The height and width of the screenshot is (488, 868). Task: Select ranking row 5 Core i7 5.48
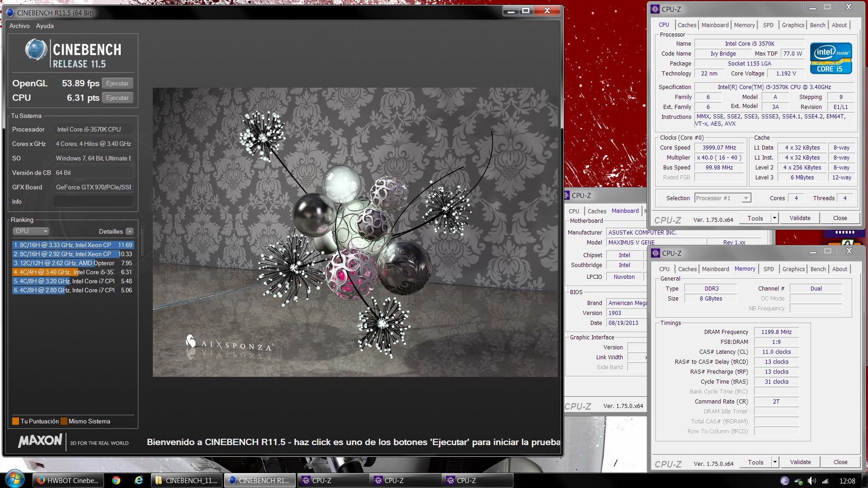pyautogui.click(x=73, y=281)
